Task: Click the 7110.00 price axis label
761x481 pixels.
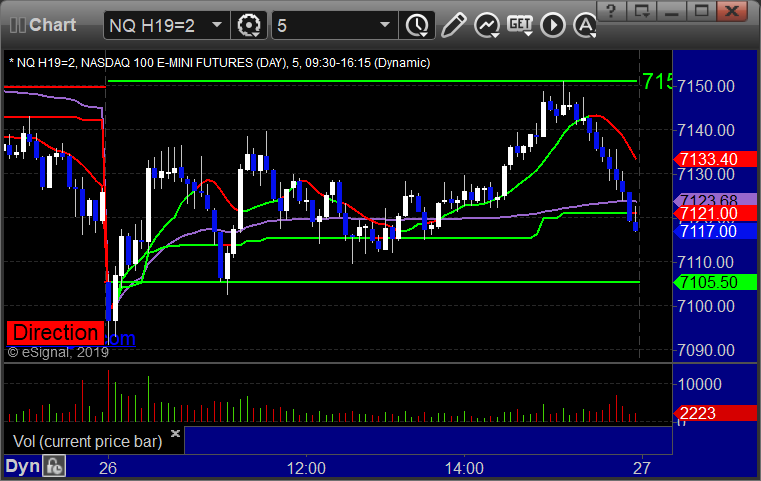Action: coord(706,263)
